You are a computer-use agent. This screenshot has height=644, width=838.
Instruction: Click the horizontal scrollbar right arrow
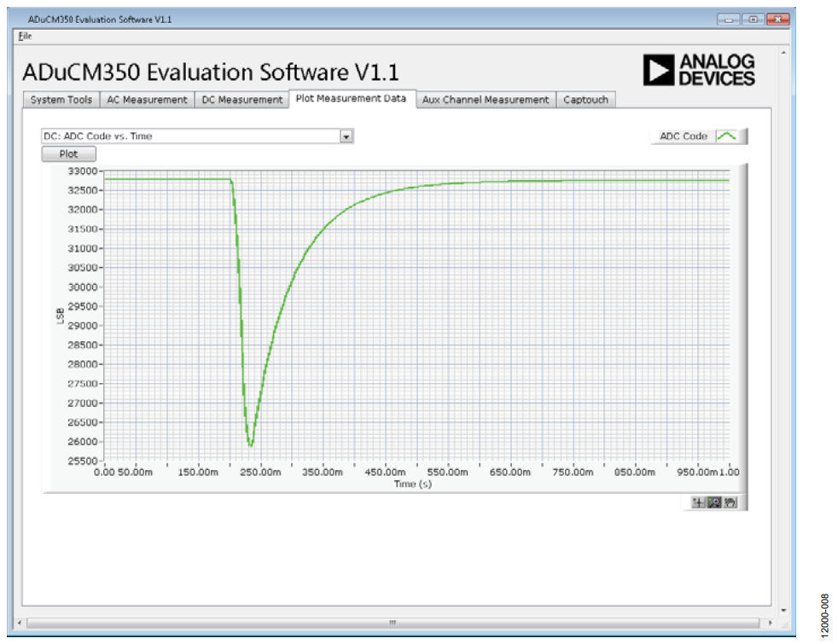(x=770, y=624)
